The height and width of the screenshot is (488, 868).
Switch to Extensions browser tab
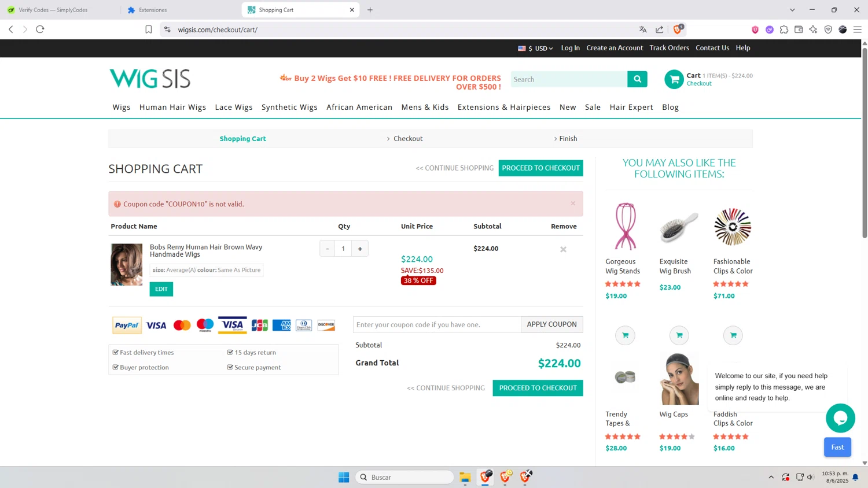180,10
